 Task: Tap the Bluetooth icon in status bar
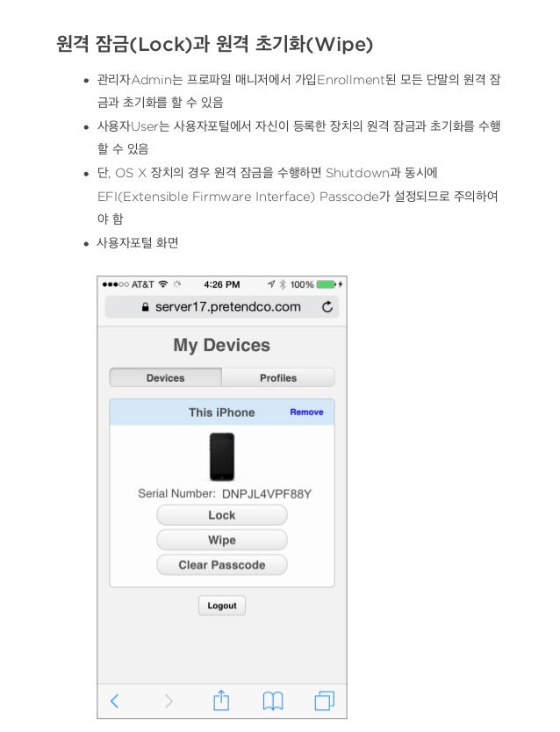coord(283,284)
